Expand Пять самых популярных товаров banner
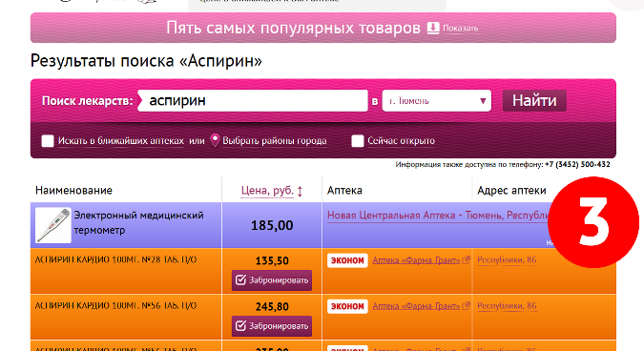Viewport: 644px width, 351px height. point(323,28)
